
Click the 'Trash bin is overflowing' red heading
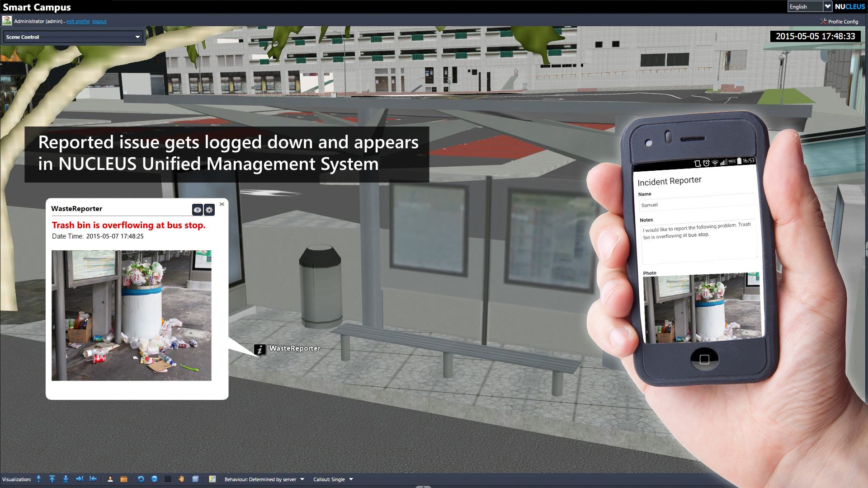point(129,225)
